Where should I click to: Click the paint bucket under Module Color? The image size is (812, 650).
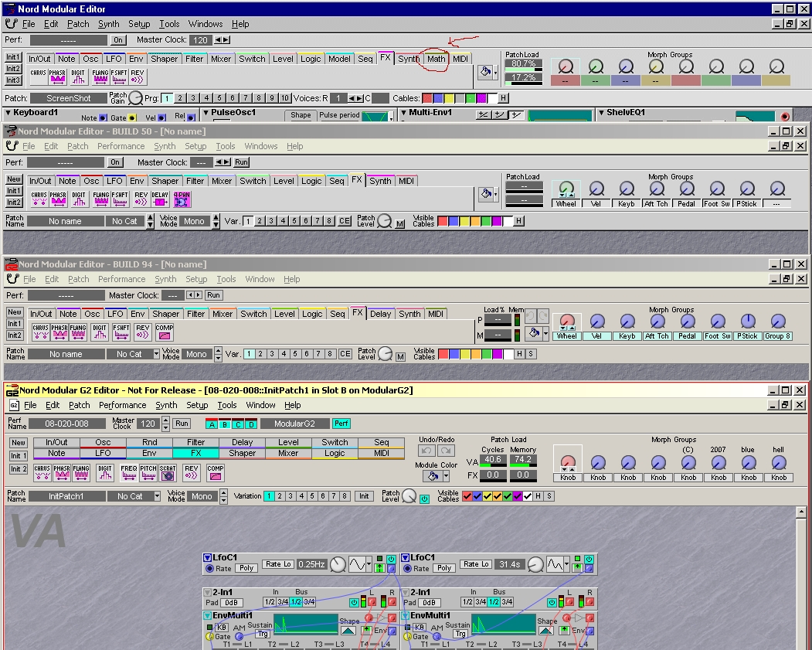[x=431, y=477]
